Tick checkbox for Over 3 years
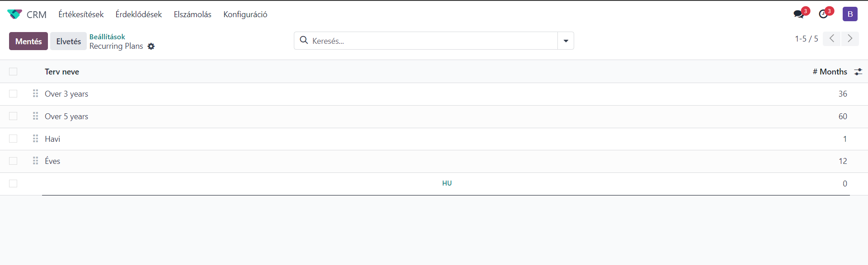Image resolution: width=868 pixels, height=265 pixels. (x=13, y=93)
